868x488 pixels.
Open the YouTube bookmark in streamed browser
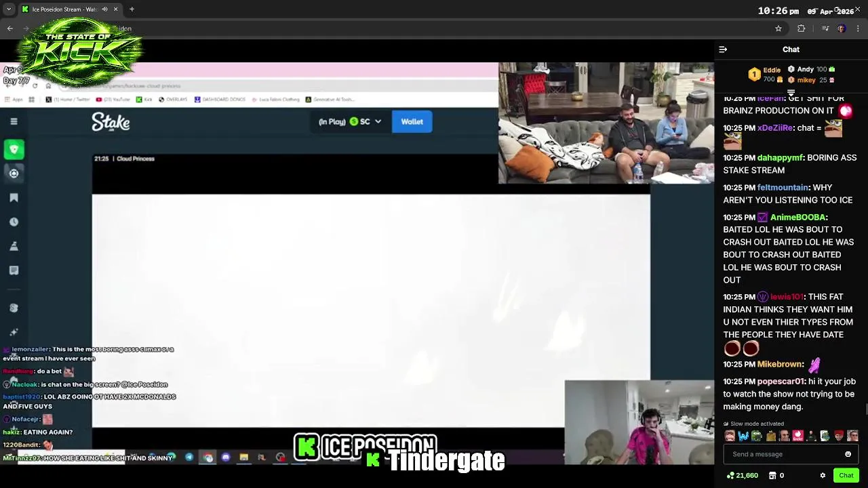113,100
